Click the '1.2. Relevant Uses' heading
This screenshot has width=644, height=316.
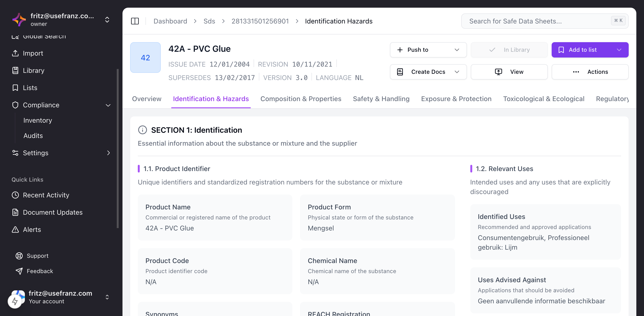pos(504,168)
